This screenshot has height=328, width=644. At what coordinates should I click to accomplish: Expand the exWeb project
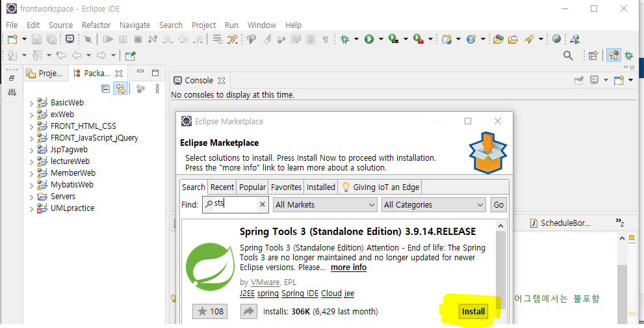point(32,115)
